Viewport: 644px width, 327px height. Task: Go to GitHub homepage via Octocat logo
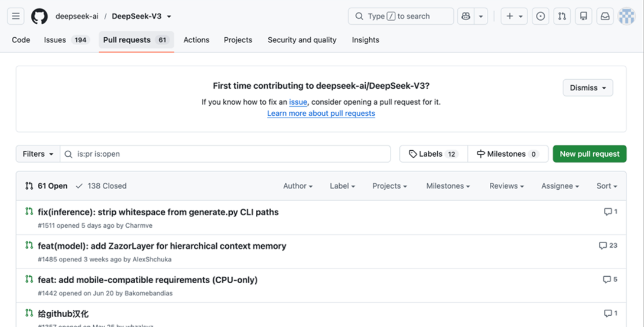tap(40, 17)
